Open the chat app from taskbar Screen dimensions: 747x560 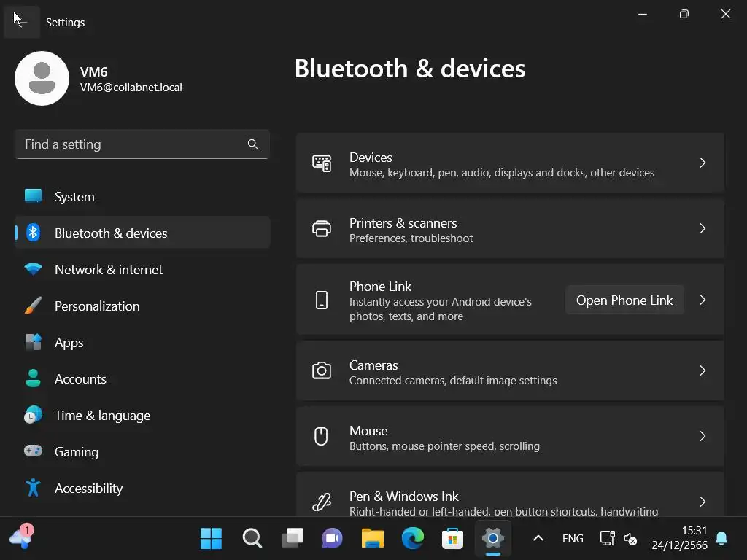[332, 539]
